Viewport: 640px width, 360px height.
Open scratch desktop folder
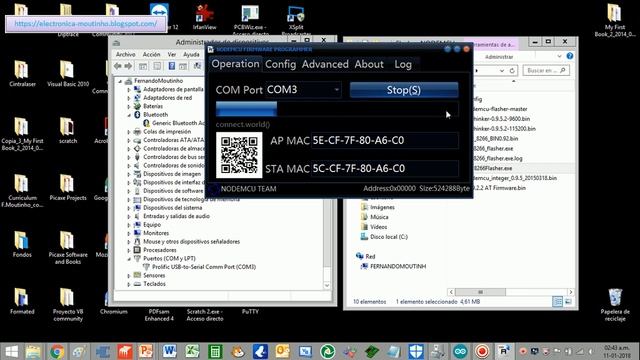coord(68,131)
